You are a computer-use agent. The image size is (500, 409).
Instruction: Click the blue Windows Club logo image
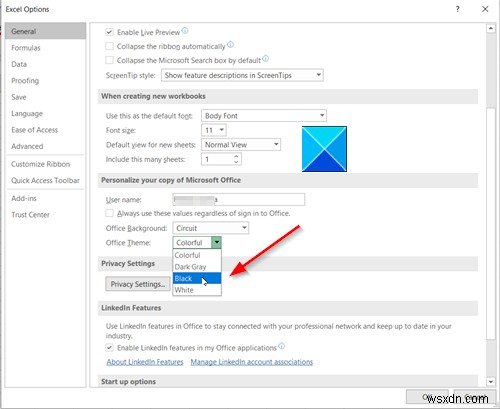click(x=324, y=149)
